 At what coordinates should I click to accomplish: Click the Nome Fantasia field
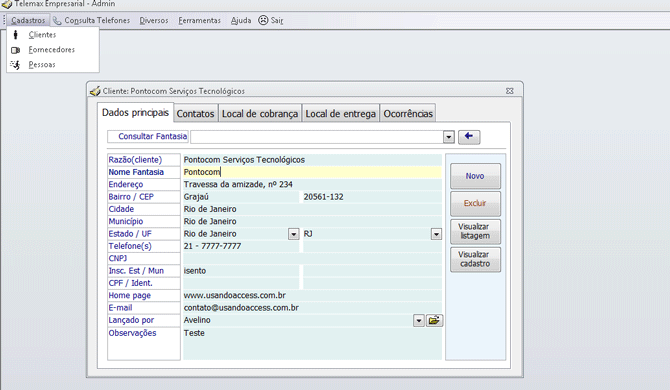[312, 172]
